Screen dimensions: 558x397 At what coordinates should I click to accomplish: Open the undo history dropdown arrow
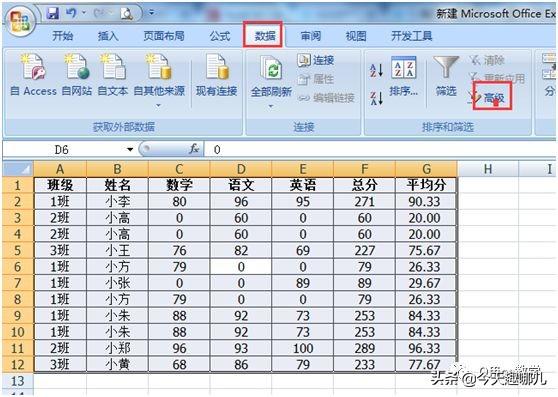tap(84, 13)
